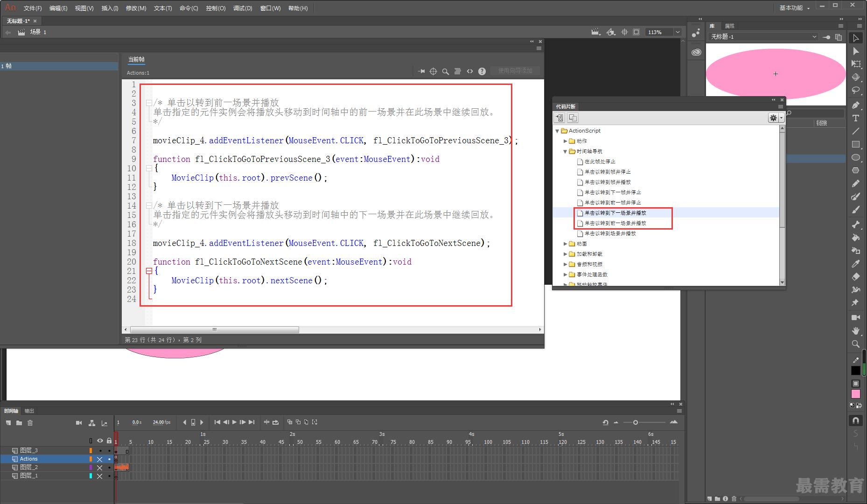
Task: Go to the first frame
Action: click(x=217, y=422)
